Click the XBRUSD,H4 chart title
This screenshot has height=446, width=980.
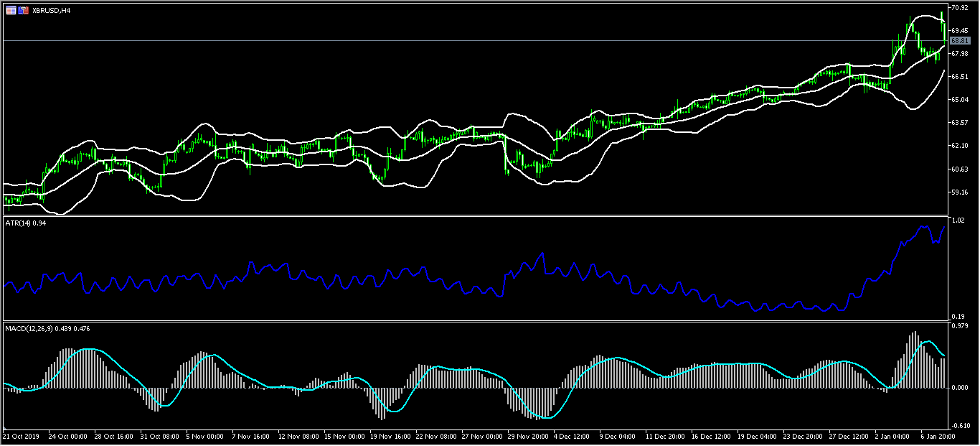[52, 11]
